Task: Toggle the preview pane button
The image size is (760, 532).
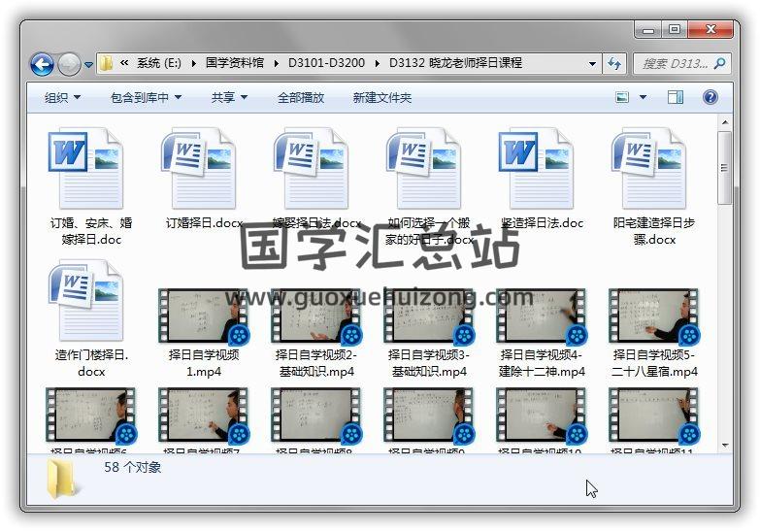Action: click(676, 97)
